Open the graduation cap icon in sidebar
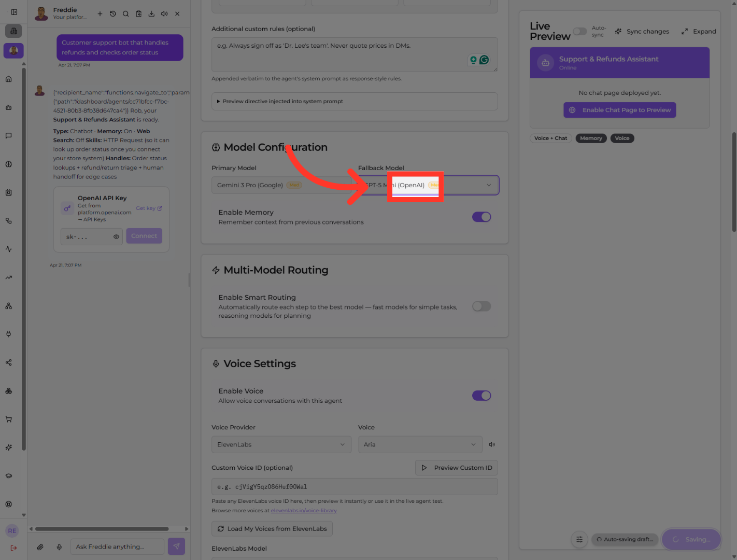 (x=9, y=476)
